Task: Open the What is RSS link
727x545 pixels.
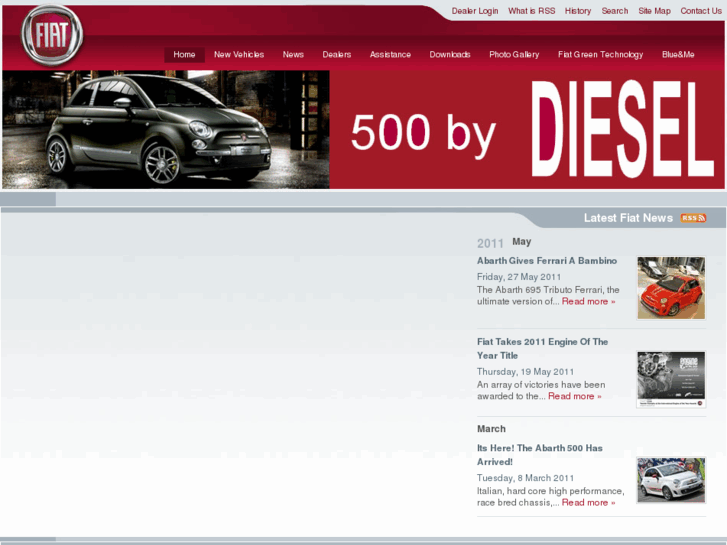Action: pyautogui.click(x=531, y=11)
